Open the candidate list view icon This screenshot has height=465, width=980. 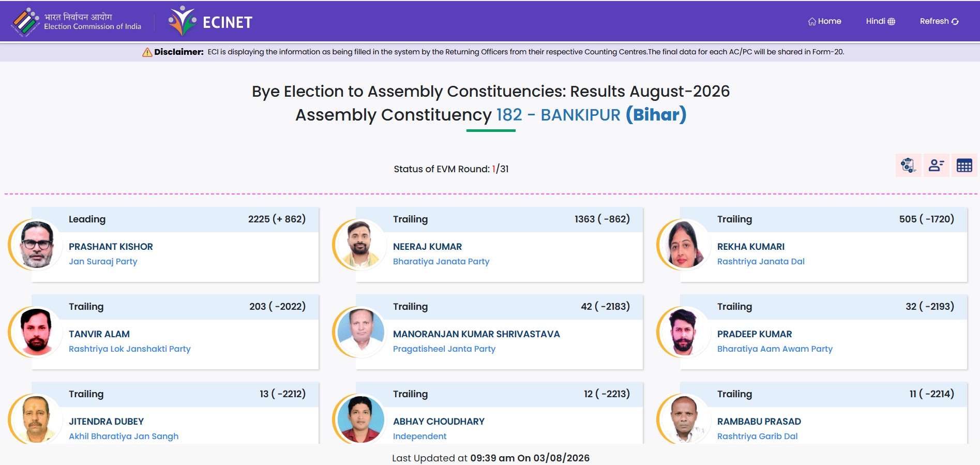click(x=937, y=166)
